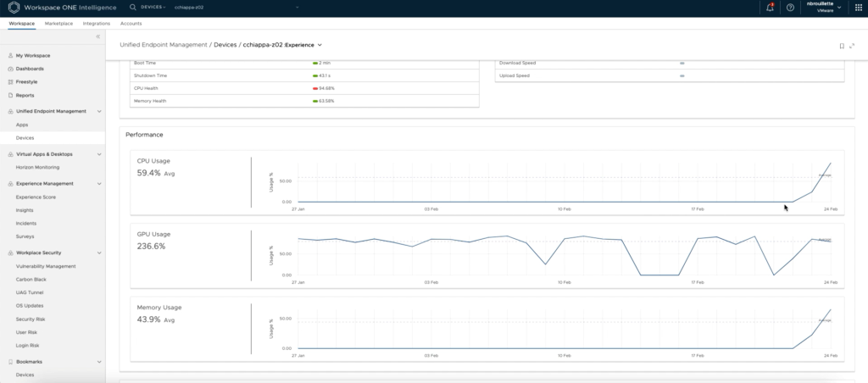Image resolution: width=868 pixels, height=383 pixels.
Task: Click the search magnifier icon
Action: click(134, 7)
